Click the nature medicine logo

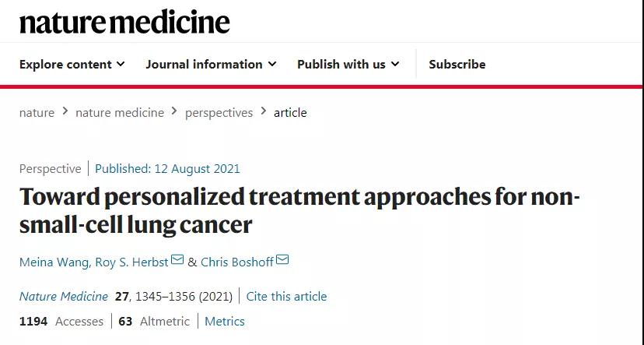[124, 23]
